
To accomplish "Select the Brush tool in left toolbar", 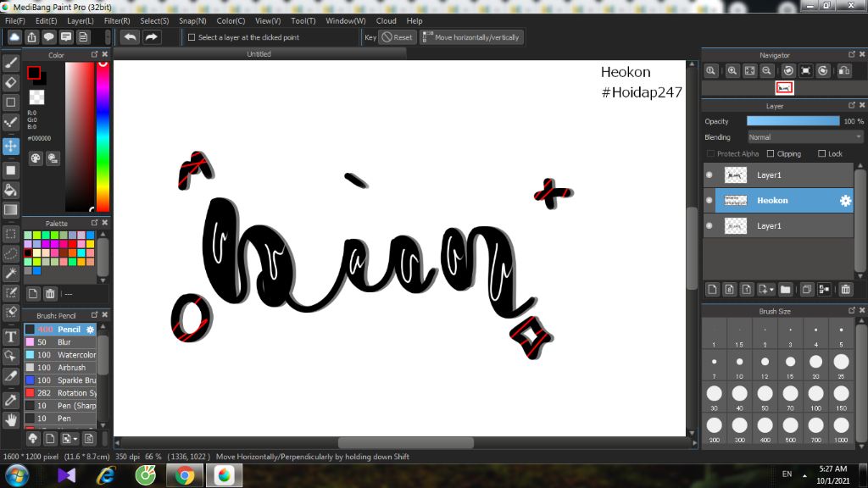I will (x=10, y=63).
